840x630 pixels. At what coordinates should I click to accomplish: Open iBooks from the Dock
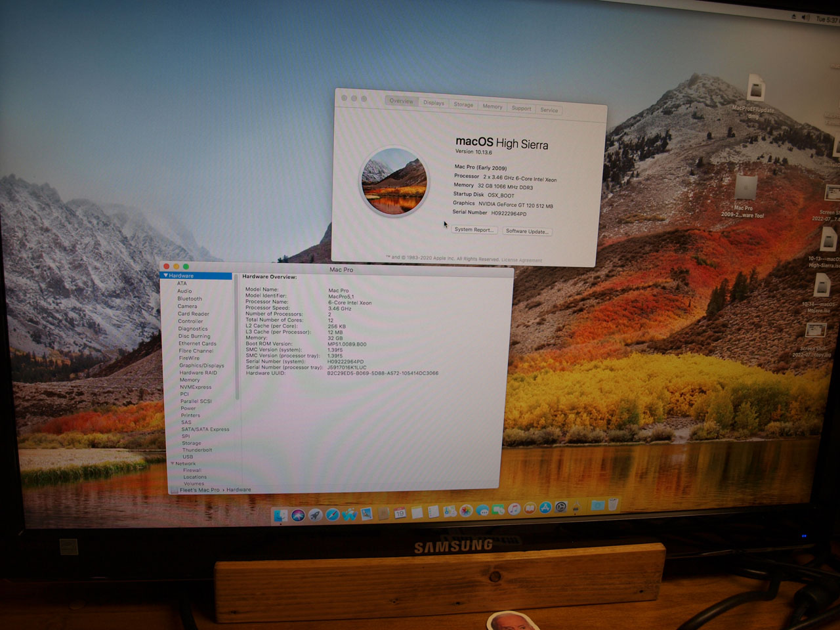click(x=530, y=509)
